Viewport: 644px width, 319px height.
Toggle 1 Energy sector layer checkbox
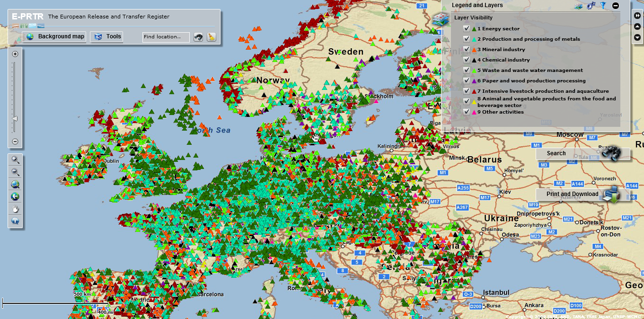click(x=467, y=28)
